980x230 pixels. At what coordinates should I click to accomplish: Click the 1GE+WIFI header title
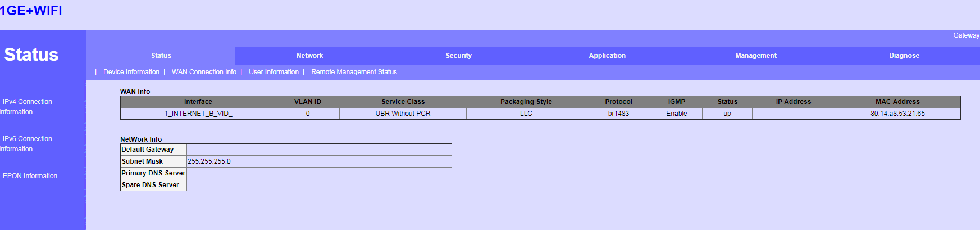tap(31, 11)
